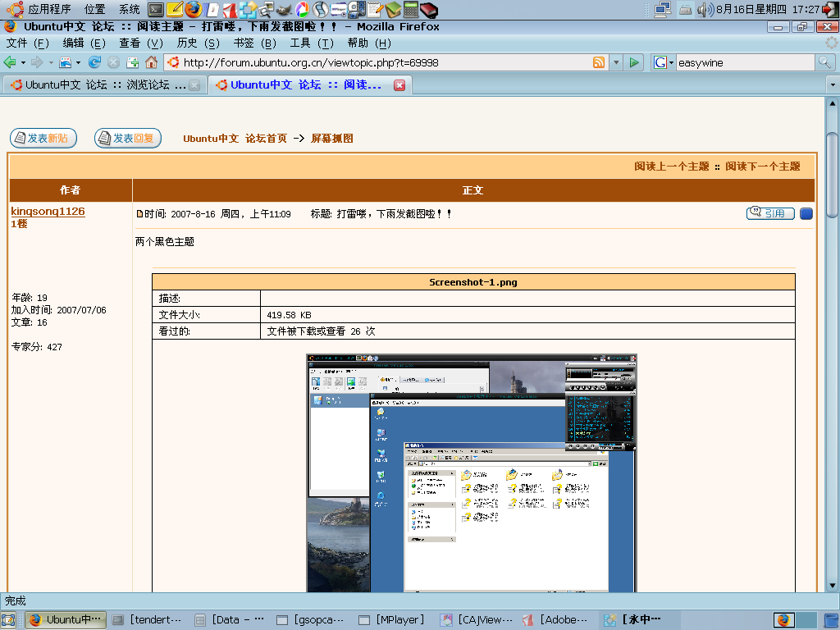Open the yellow sticky notes launcher
840x630 pixels.
(176, 10)
